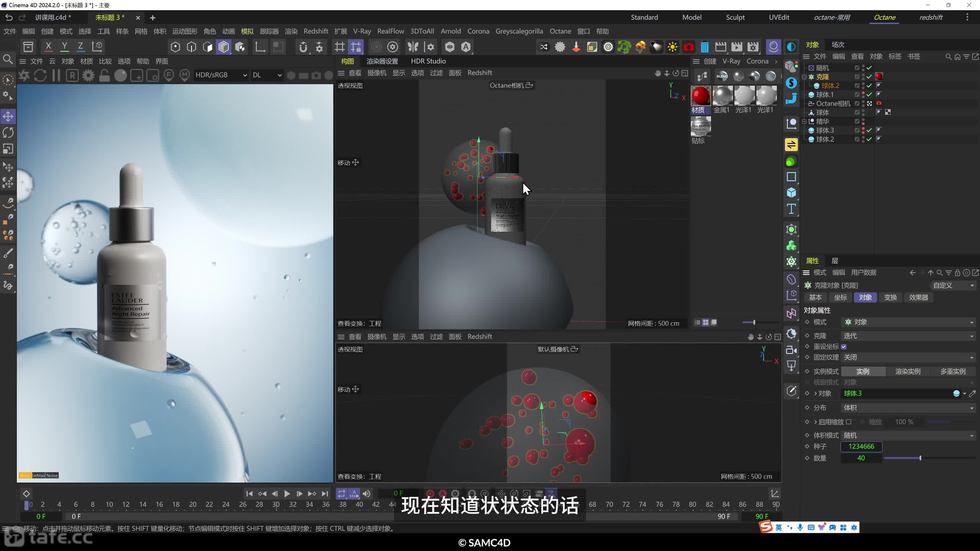Click the search magnifier icon at top left
980x551 pixels.
pyautogui.click(x=8, y=59)
